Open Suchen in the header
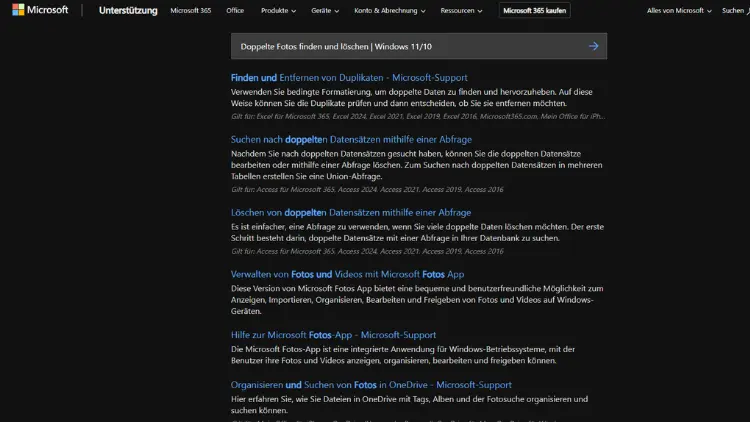 [735, 11]
